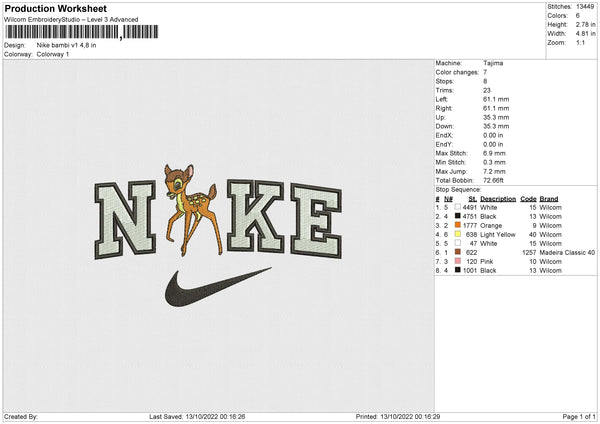
Task: Click the Madeira Classic 40 brand entry
Action: pos(567,253)
